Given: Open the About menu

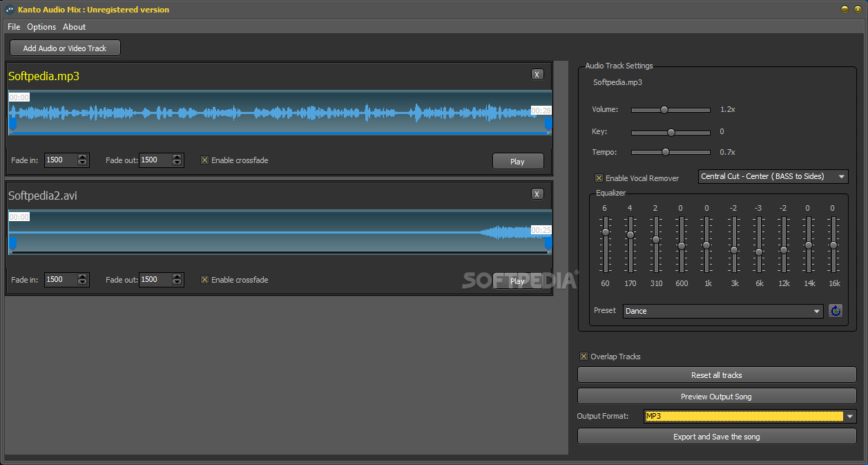Looking at the screenshot, I should [74, 27].
